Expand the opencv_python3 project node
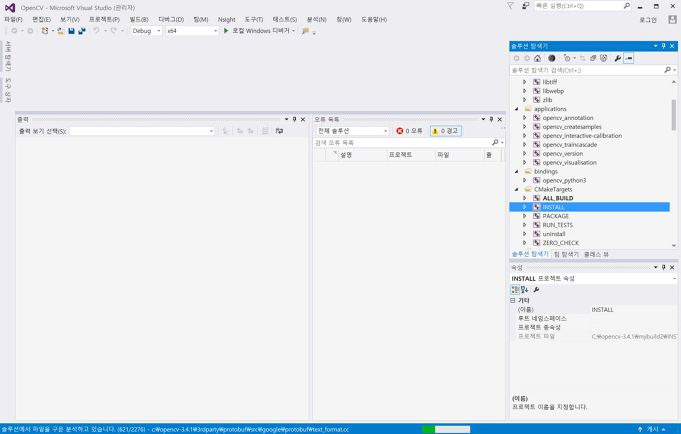Image resolution: width=681 pixels, height=434 pixels. (525, 180)
